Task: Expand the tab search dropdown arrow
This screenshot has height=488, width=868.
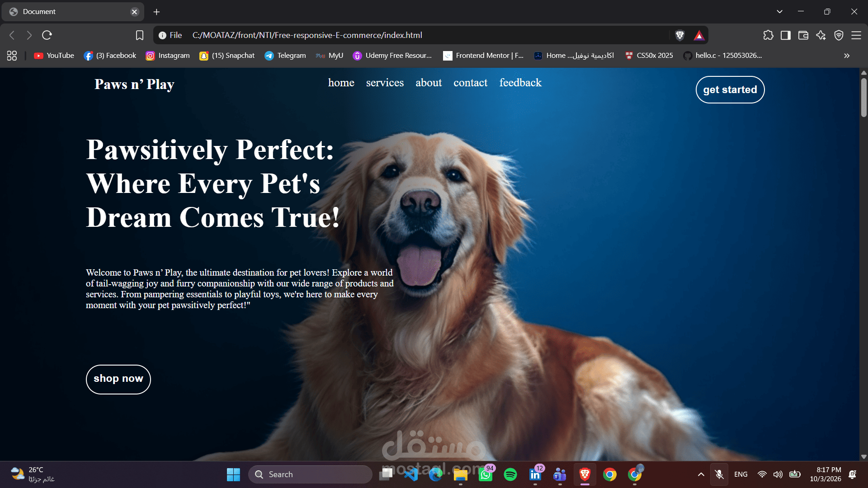Action: point(780,12)
